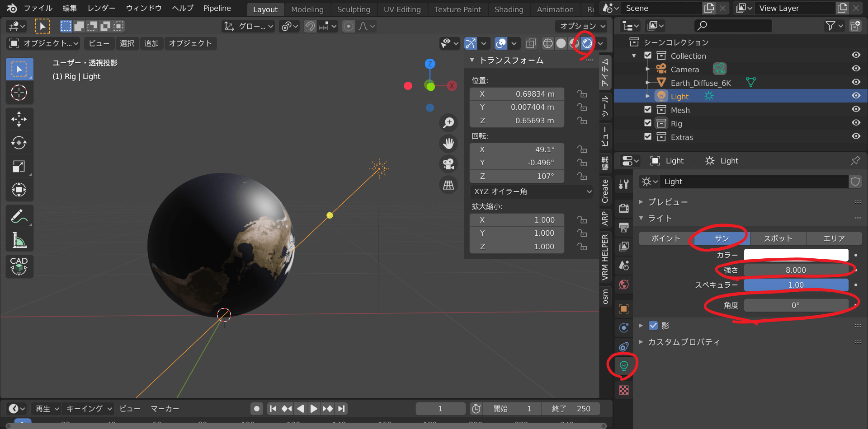Image resolution: width=868 pixels, height=429 pixels.
Task: Open the ウィンドウ menu
Action: click(x=144, y=8)
